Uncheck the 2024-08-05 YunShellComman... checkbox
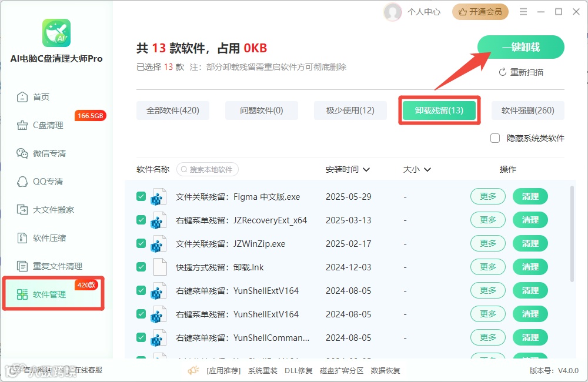This screenshot has width=588, height=382. [x=141, y=337]
